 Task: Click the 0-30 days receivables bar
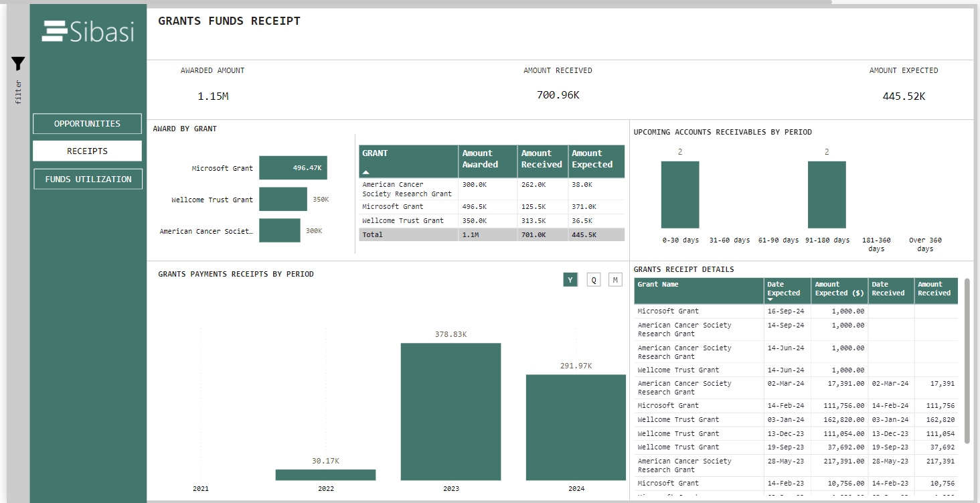[680, 195]
